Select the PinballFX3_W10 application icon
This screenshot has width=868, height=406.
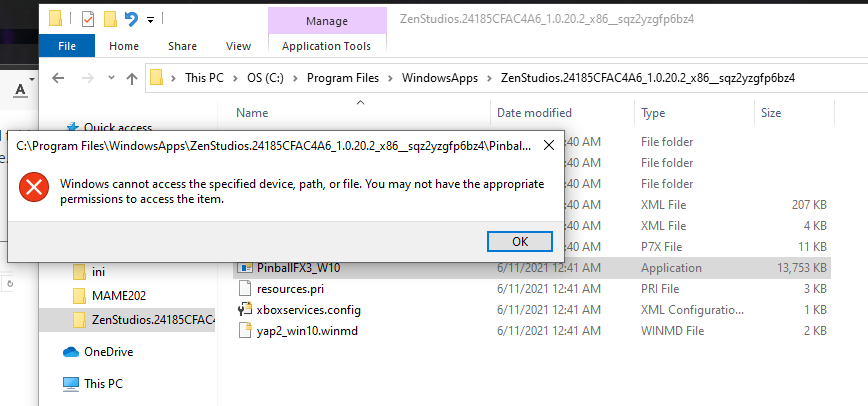244,268
